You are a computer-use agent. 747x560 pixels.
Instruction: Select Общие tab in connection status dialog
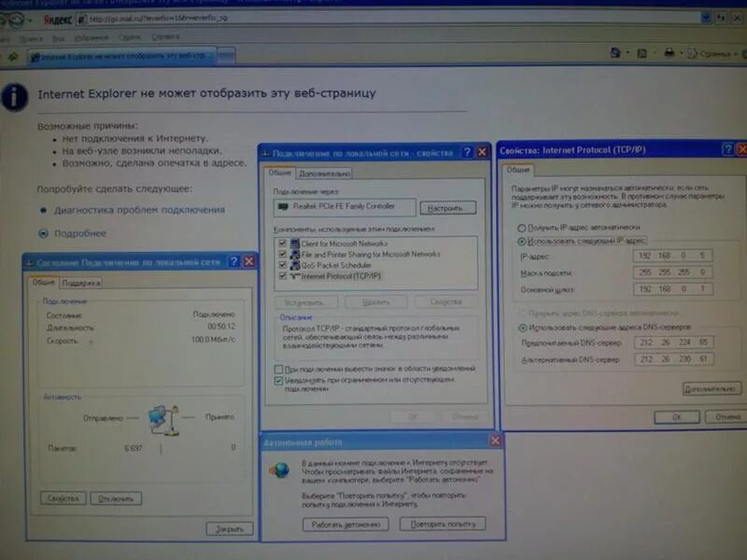(43, 283)
